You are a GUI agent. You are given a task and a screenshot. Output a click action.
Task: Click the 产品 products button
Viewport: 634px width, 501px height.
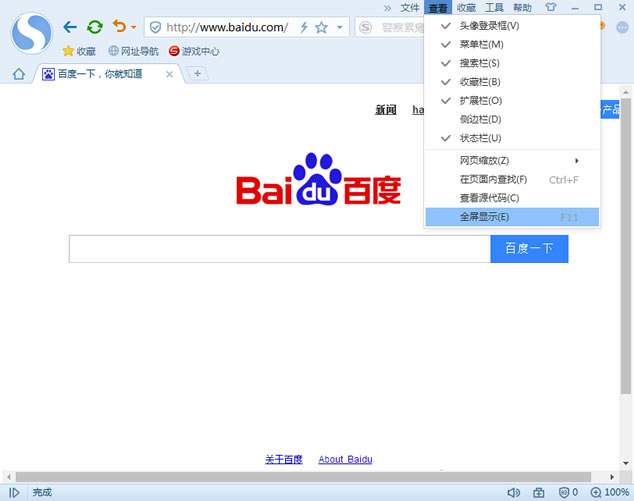click(610, 109)
